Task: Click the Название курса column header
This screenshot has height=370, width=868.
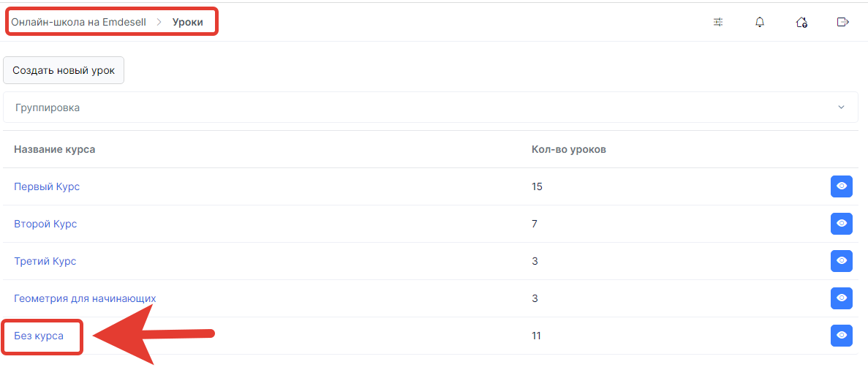Action: (54, 150)
